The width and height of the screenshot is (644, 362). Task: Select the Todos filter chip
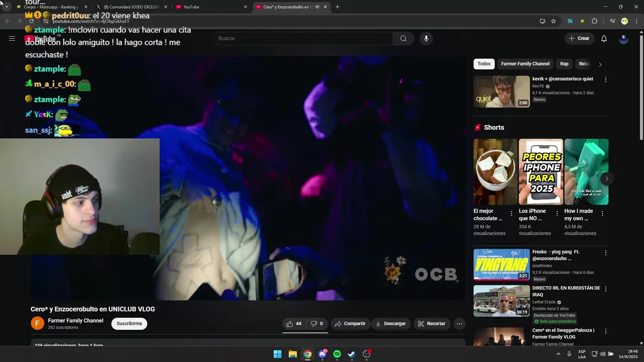click(484, 64)
